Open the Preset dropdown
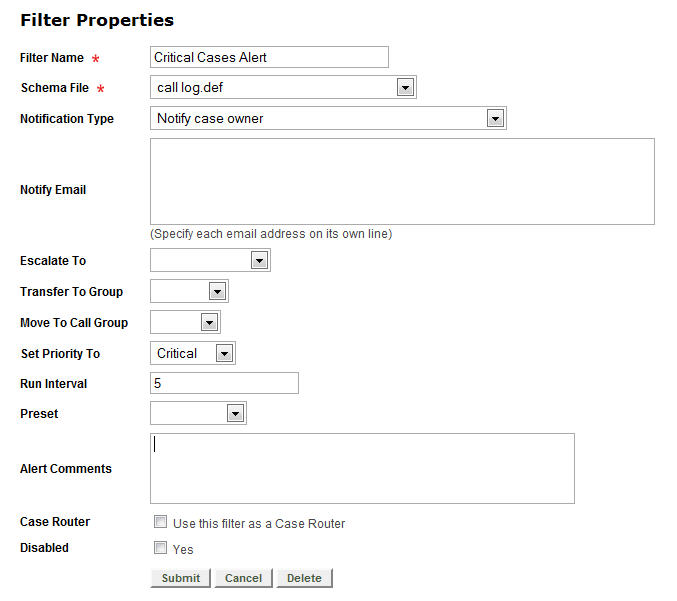The image size is (677, 601). click(235, 414)
